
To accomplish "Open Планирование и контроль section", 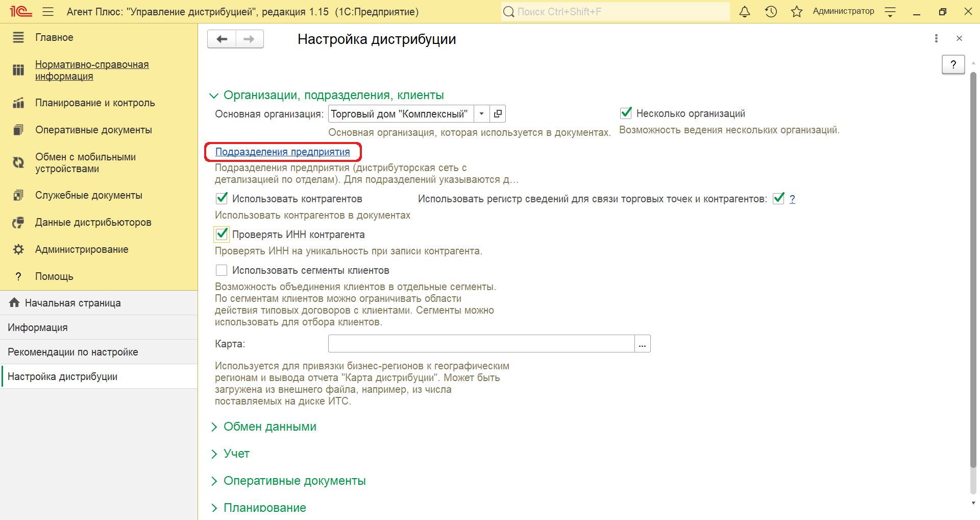I will point(95,103).
